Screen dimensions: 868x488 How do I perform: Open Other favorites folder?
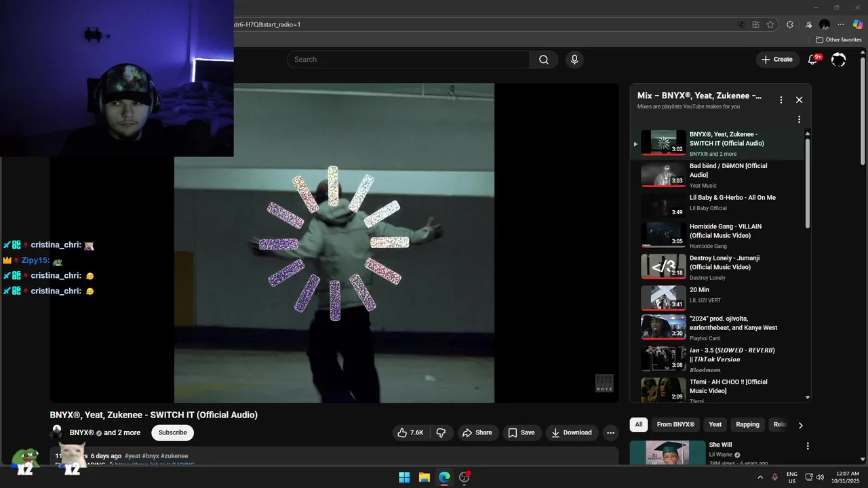pos(839,40)
